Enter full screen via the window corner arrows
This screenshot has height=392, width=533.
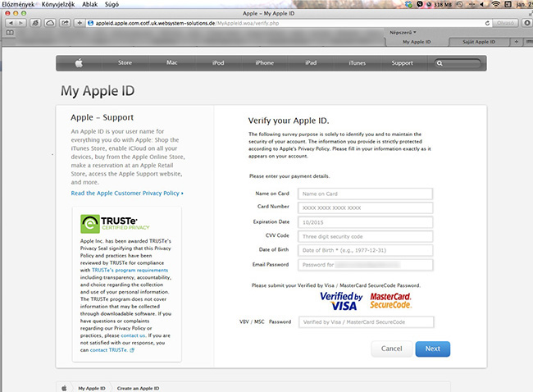tap(531, 13)
